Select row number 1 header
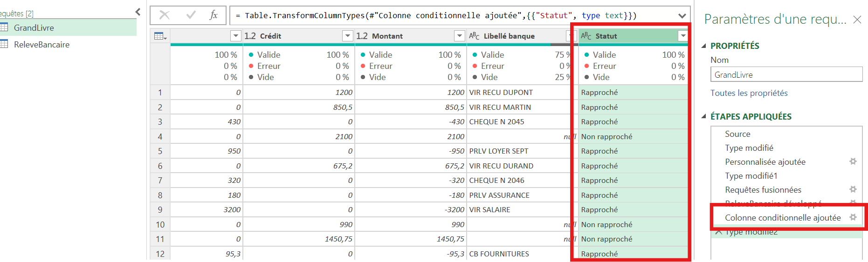The width and height of the screenshot is (868, 262). (x=160, y=93)
